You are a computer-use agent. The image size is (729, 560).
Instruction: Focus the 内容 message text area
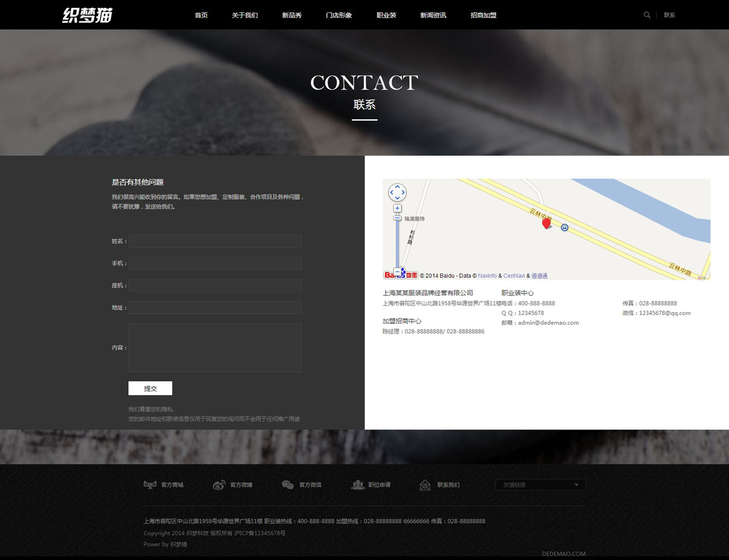click(215, 348)
